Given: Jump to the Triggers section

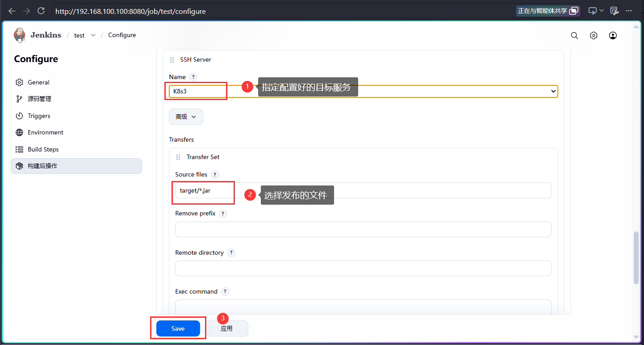Looking at the screenshot, I should (x=76, y=116).
